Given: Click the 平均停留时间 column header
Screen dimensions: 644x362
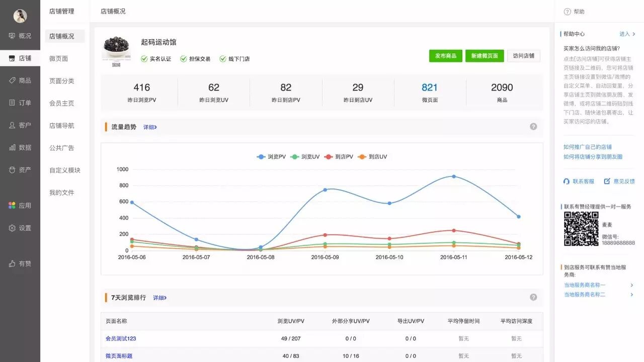Looking at the screenshot, I should coord(463,321).
